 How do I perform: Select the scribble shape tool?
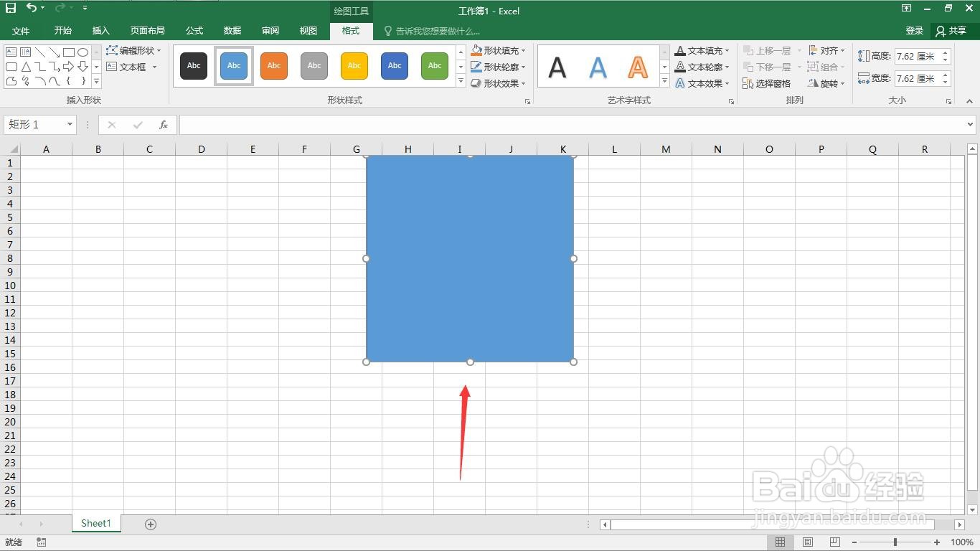pos(26,81)
